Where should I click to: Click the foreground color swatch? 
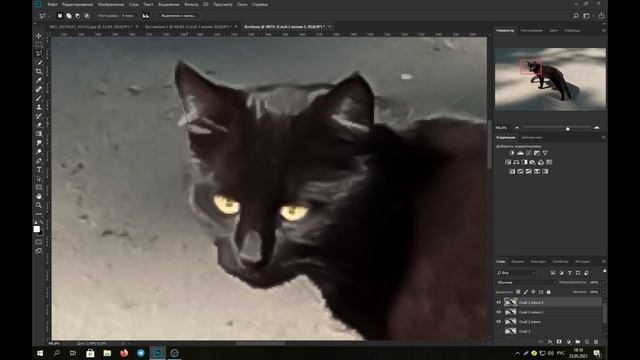coord(37,229)
